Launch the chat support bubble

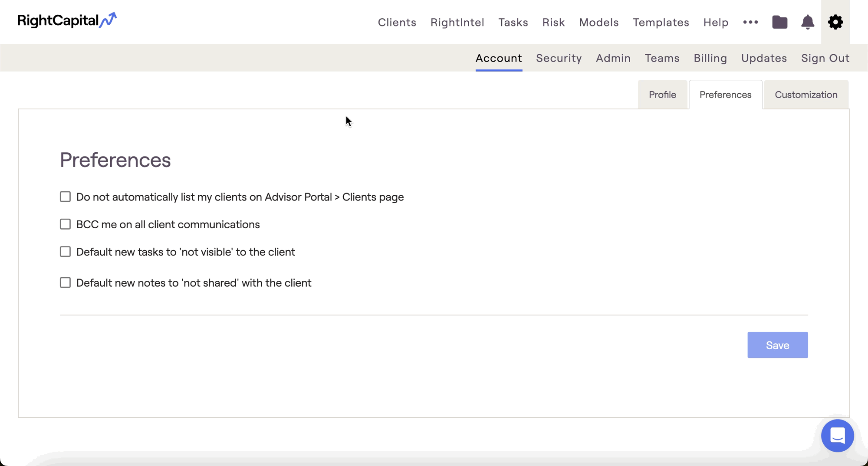(x=838, y=436)
